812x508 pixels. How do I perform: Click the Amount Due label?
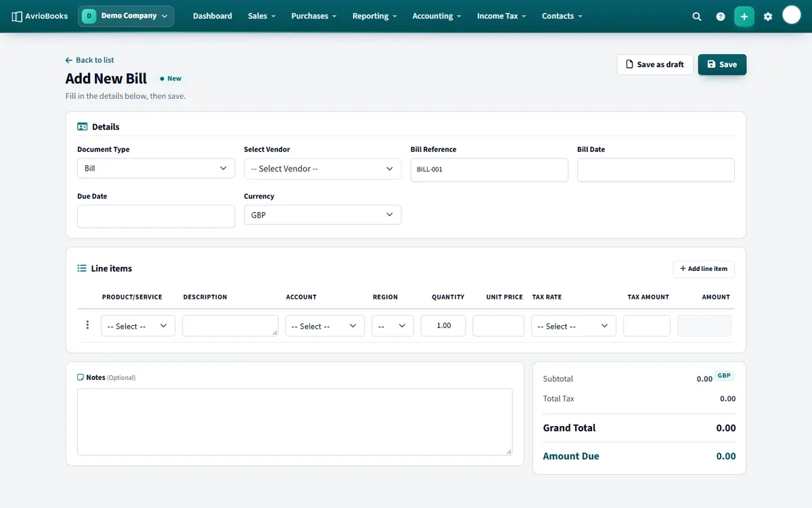point(571,457)
